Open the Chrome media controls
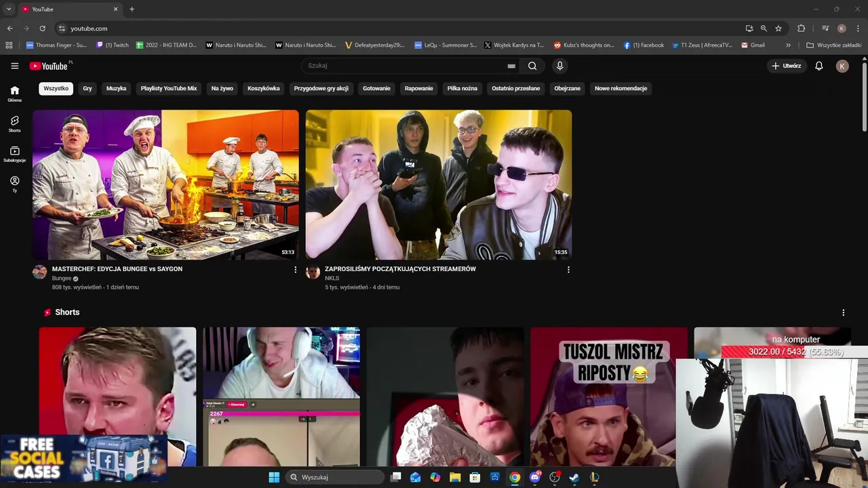Screen dimensions: 868x488 click(825, 28)
